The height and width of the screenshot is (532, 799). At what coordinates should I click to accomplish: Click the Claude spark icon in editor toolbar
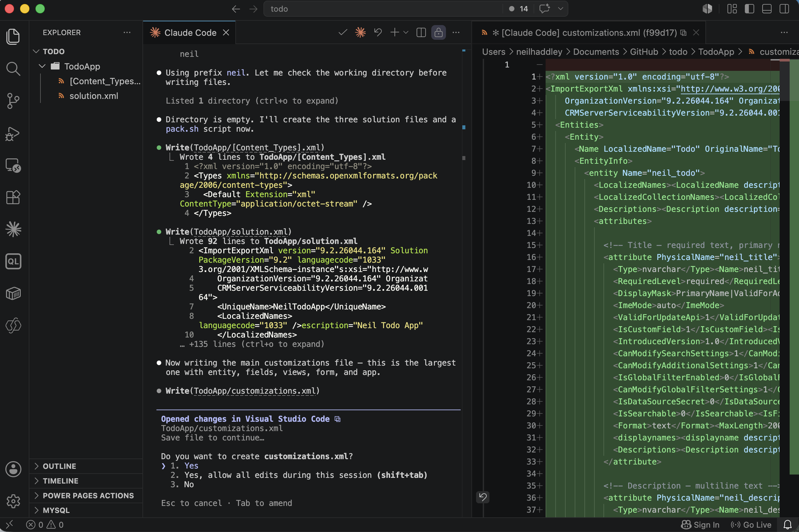click(x=360, y=32)
